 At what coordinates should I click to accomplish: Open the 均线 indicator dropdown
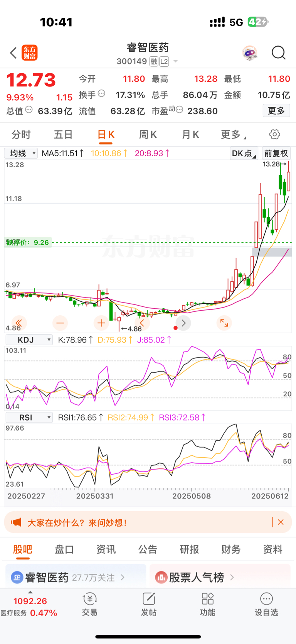coord(21,153)
